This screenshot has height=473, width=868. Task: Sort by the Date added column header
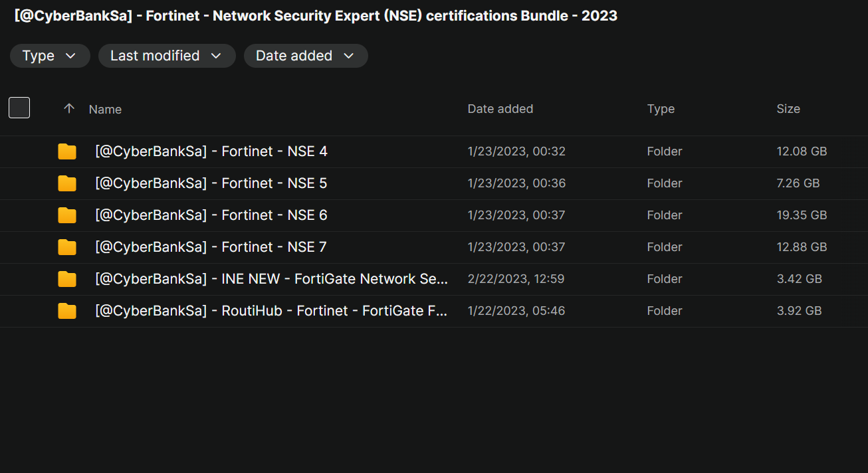(500, 109)
